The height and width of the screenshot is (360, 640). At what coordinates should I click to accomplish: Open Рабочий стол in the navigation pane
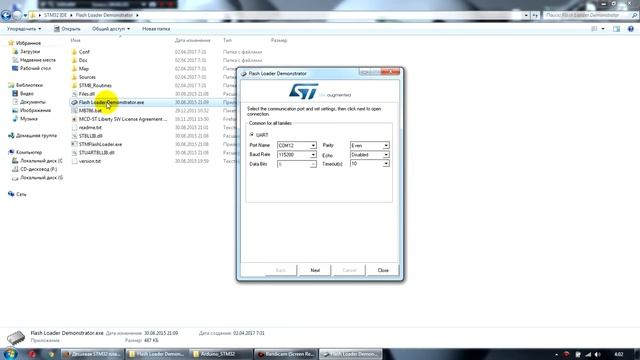click(32, 68)
